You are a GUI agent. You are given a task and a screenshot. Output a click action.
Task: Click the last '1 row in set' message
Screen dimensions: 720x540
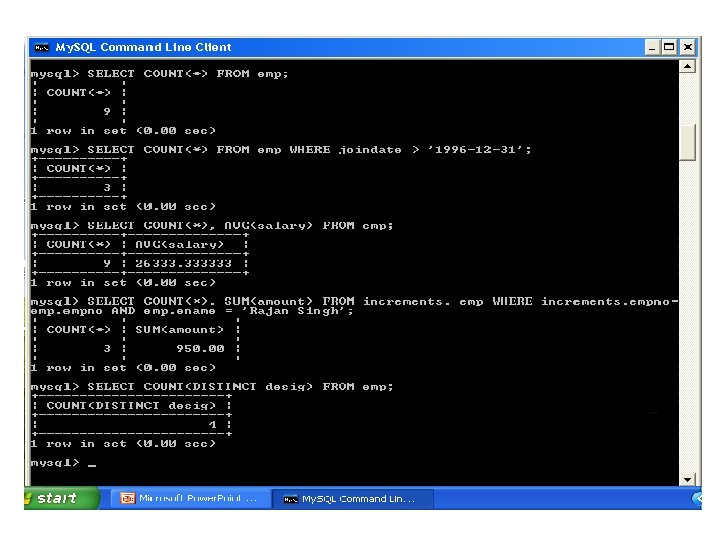[123, 444]
